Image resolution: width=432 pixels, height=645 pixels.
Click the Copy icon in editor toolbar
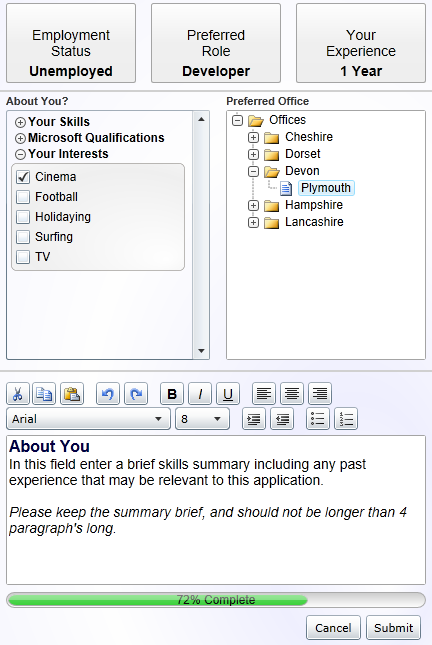tap(44, 394)
